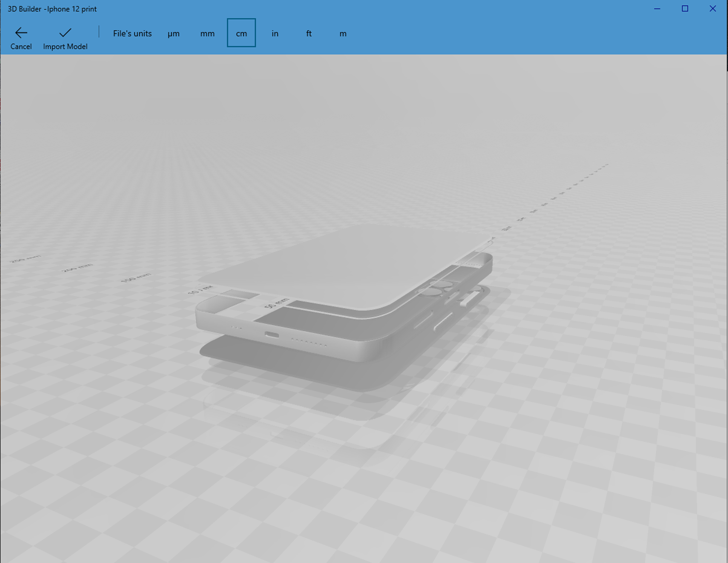Click the charging port on phone case

[x=272, y=334]
